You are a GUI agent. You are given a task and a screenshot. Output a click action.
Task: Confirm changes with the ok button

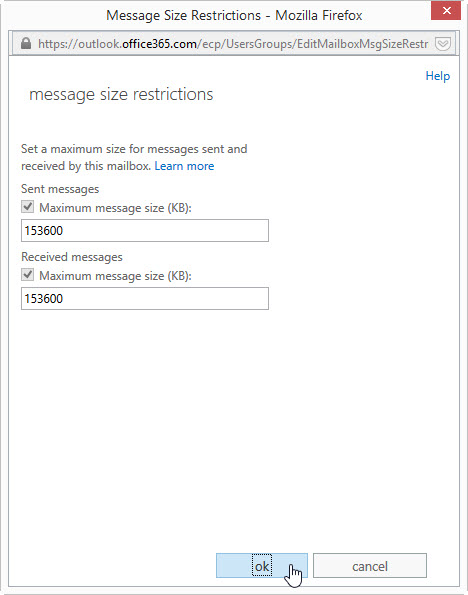tap(262, 566)
